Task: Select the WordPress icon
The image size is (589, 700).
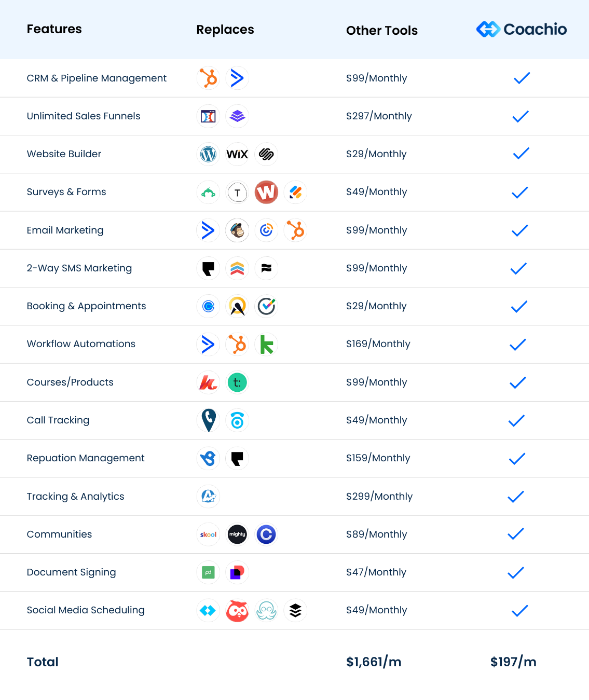Action: (208, 154)
